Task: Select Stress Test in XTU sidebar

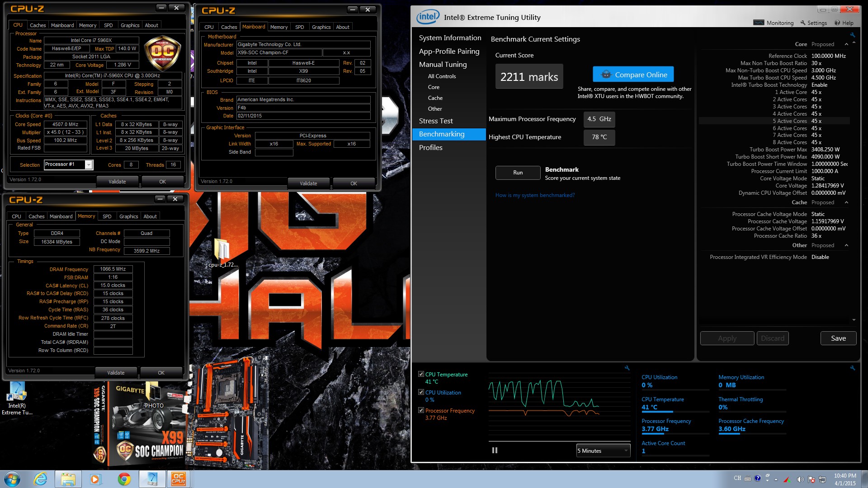Action: point(436,121)
